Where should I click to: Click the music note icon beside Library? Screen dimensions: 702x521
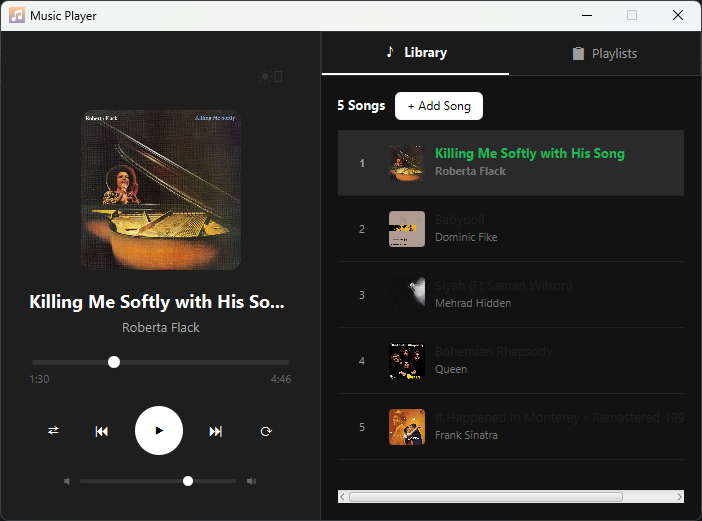tap(390, 52)
